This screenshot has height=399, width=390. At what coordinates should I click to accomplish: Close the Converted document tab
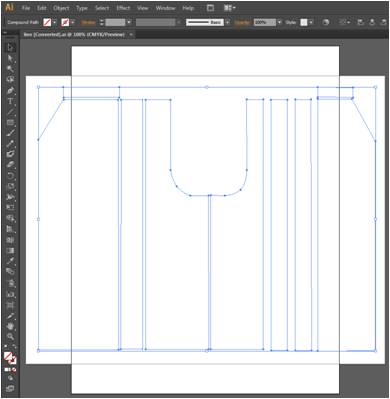click(x=131, y=34)
